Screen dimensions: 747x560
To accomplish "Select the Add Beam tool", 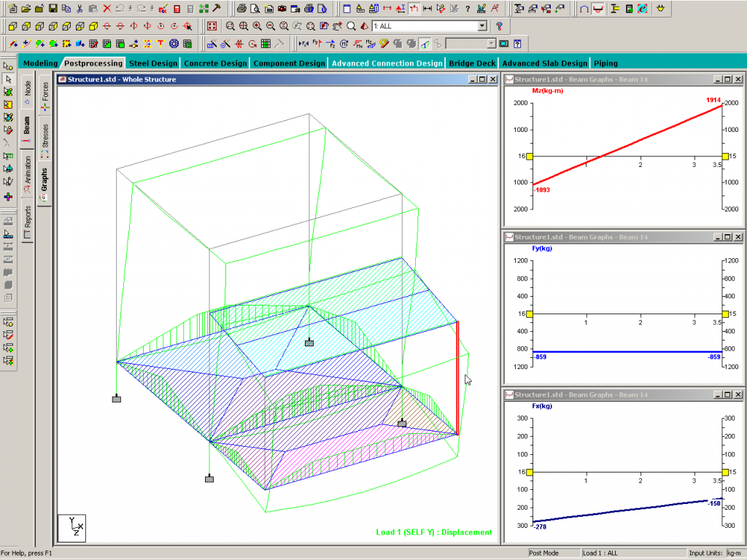I will click(x=13, y=44).
